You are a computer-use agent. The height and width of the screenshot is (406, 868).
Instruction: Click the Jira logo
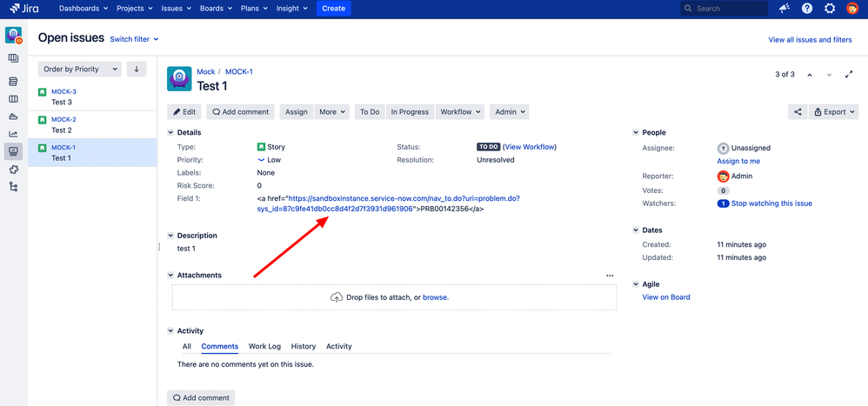click(x=23, y=9)
